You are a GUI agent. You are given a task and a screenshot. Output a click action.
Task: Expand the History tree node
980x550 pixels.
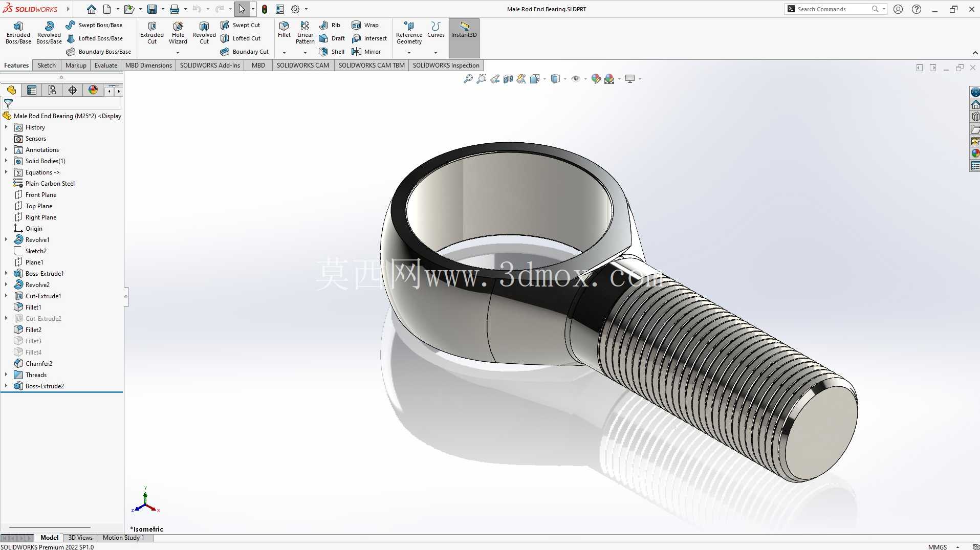pyautogui.click(x=6, y=127)
